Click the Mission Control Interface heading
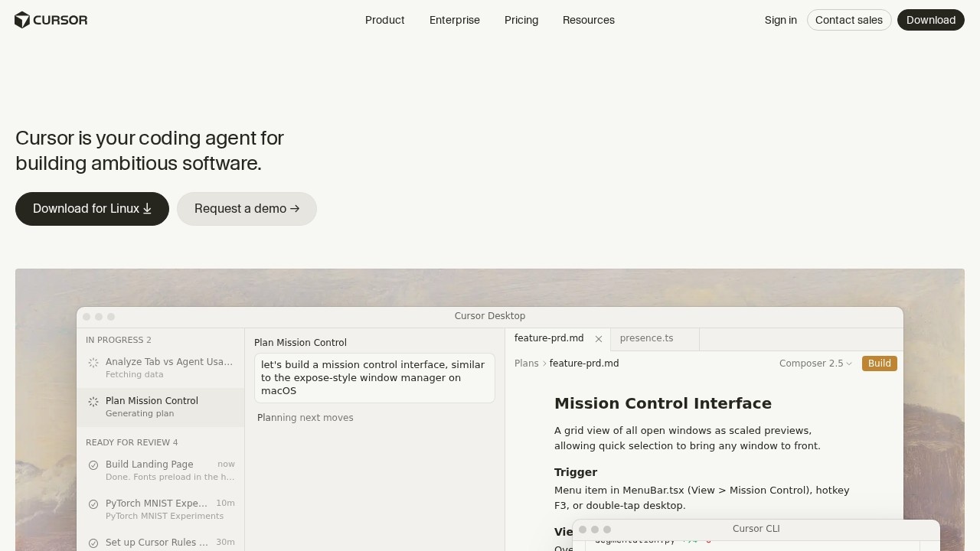Viewport: 980px width, 551px height. pyautogui.click(x=663, y=403)
